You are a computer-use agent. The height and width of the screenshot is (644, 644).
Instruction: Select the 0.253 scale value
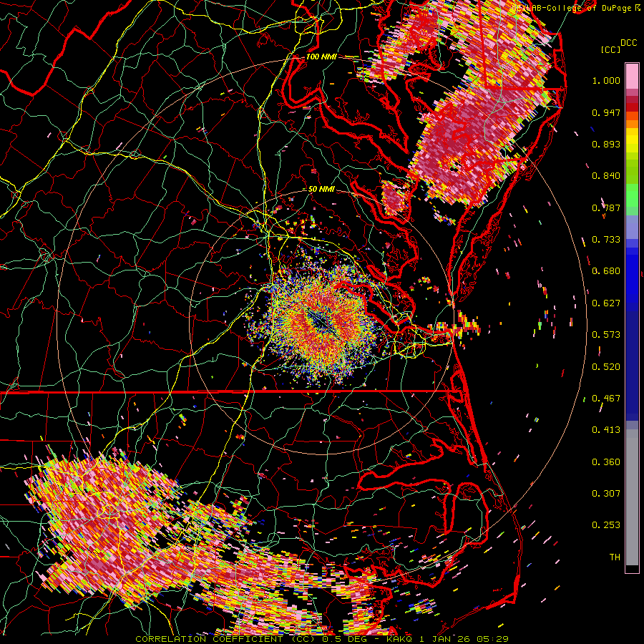click(606, 525)
